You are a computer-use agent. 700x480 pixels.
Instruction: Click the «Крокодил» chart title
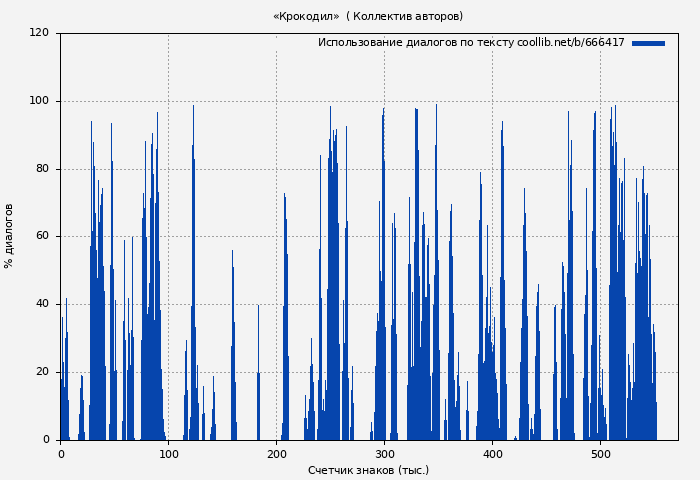click(305, 16)
